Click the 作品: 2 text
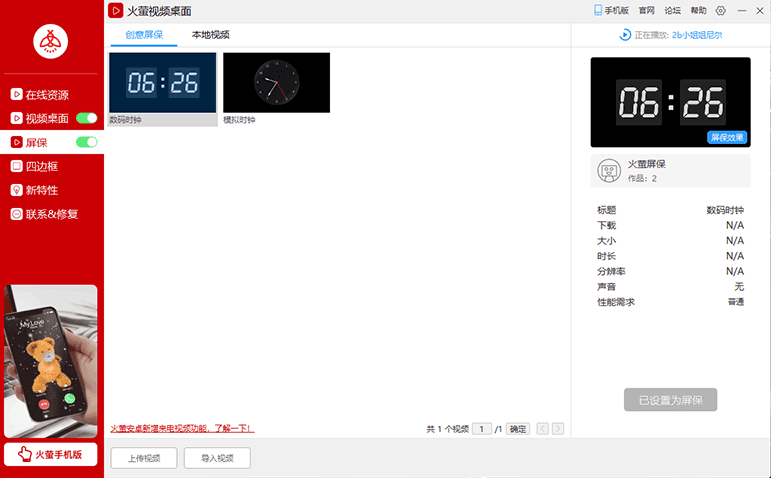Viewport: 771px width, 478px height. [642, 179]
